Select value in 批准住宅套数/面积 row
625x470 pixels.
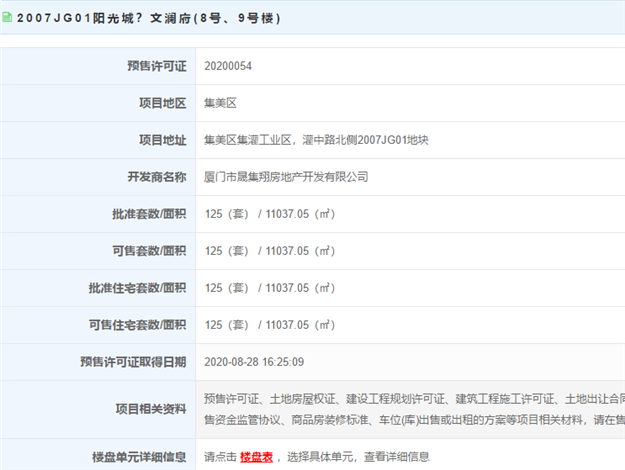[270, 288]
